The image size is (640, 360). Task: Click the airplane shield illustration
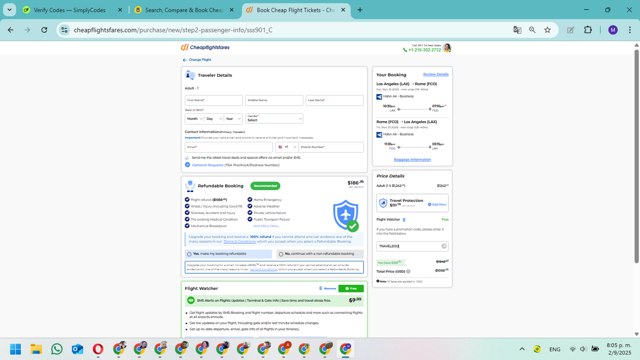[x=346, y=215]
